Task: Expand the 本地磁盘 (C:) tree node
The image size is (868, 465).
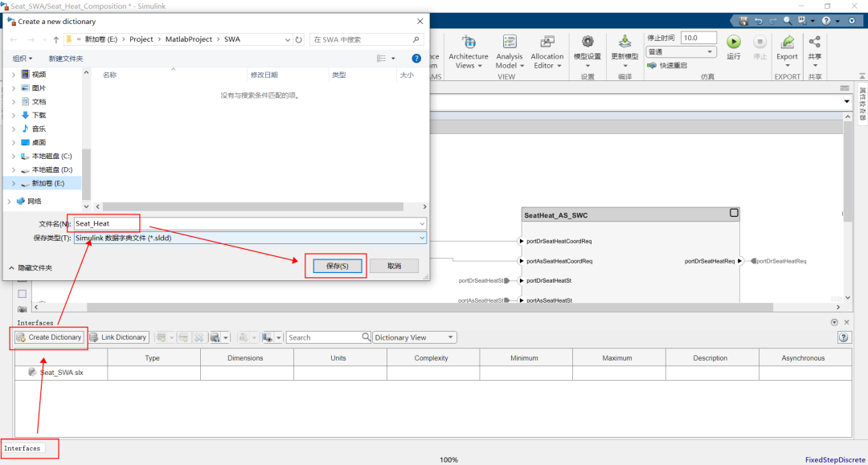Action: coord(14,156)
